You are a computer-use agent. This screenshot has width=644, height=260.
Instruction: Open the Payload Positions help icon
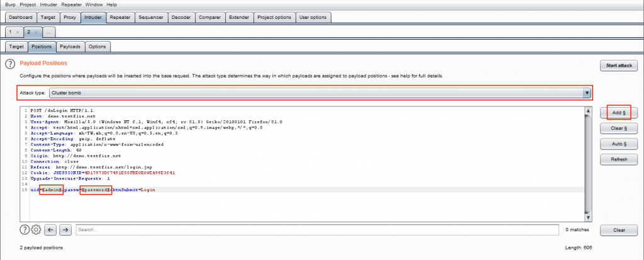pos(9,64)
